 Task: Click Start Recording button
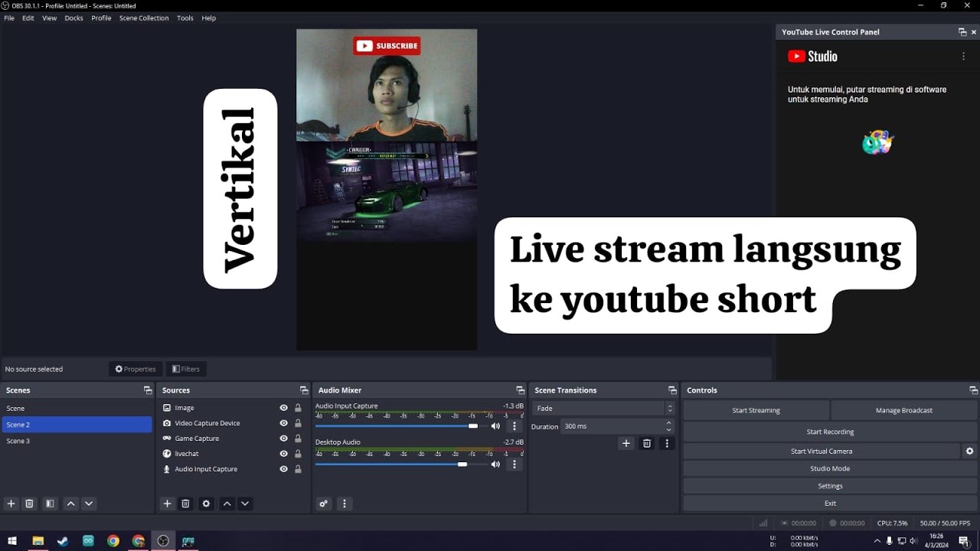coord(830,432)
